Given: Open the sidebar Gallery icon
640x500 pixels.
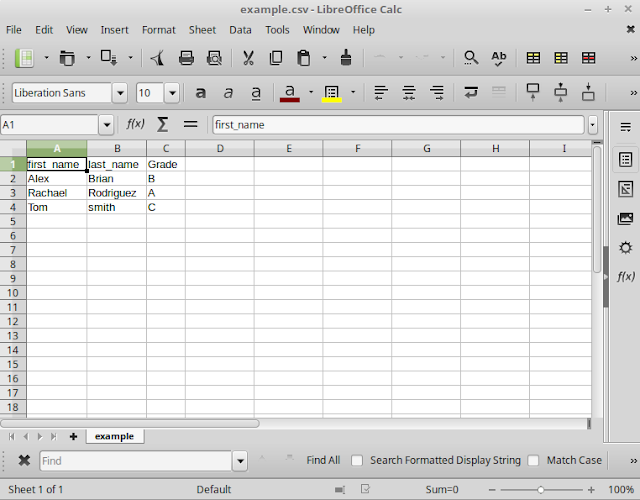Looking at the screenshot, I should tap(625, 218).
